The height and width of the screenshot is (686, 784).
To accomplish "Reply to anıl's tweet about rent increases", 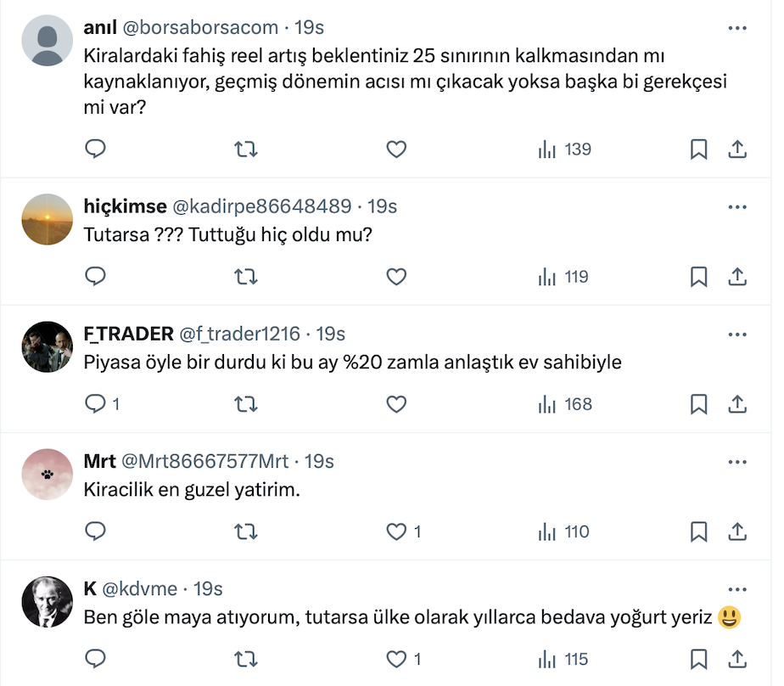I will (96, 149).
